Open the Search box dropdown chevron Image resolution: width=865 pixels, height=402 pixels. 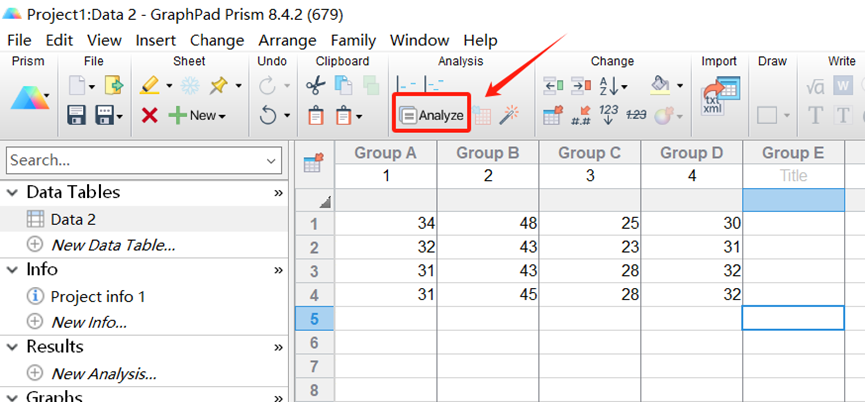(271, 161)
